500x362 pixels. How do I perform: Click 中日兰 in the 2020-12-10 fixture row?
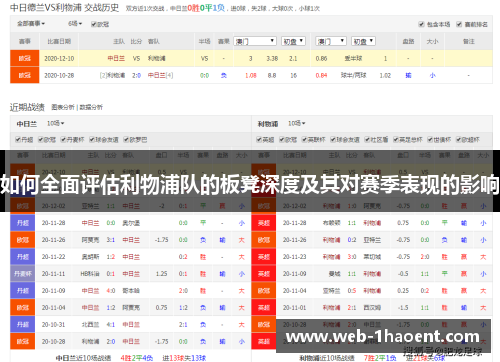tap(116, 58)
